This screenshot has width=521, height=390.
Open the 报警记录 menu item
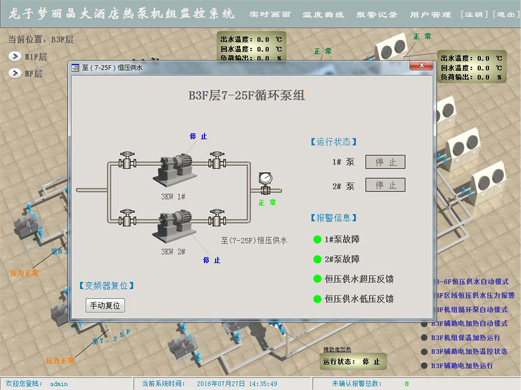coord(377,14)
